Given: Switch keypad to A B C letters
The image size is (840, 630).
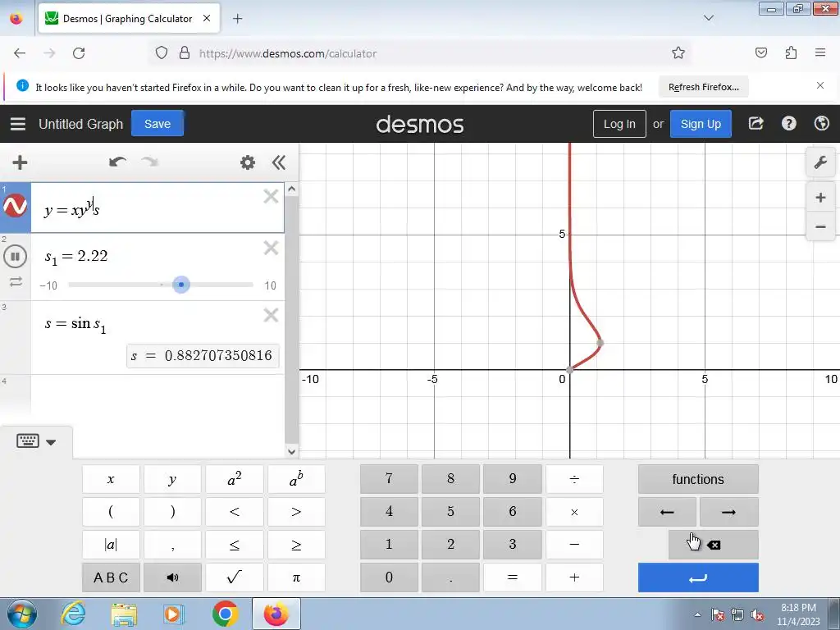Looking at the screenshot, I should coord(111,577).
